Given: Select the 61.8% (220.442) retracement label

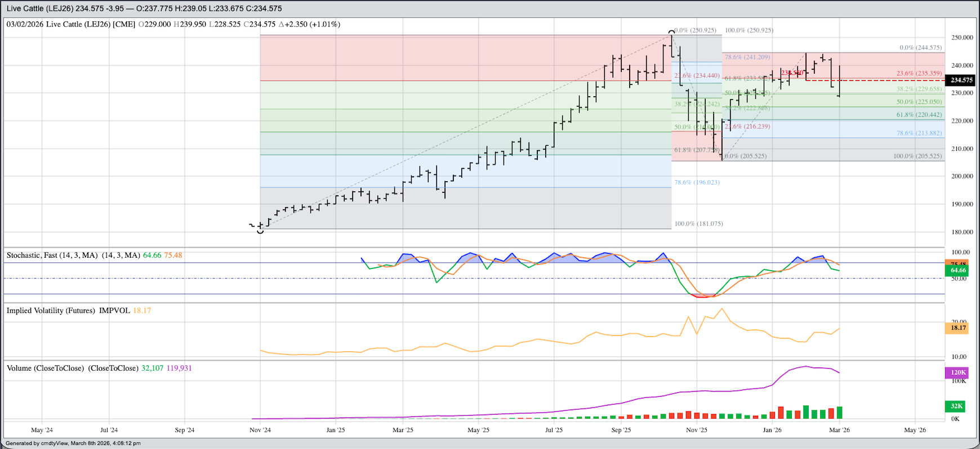Looking at the screenshot, I should tap(919, 115).
